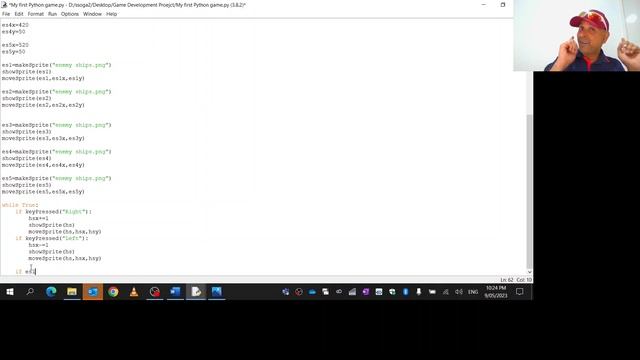Click the OneDrive cloud tray icon

(312, 291)
